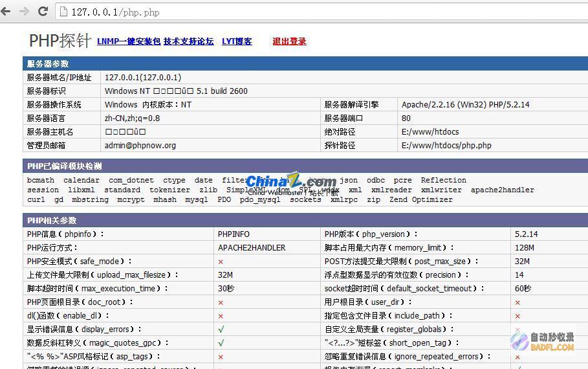The image size is (588, 369).
Task: Click the mbstring module name
Action: point(91,199)
